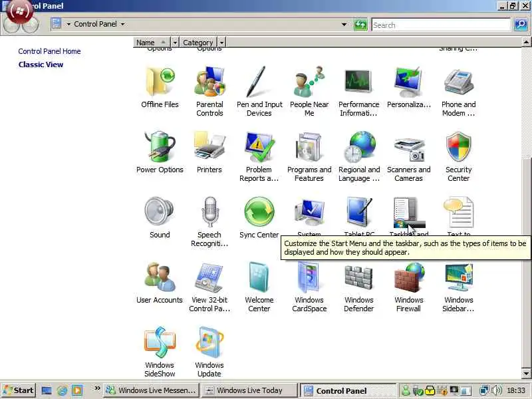Open Regional and Language Options
This screenshot has width=532, height=399.
point(359,157)
